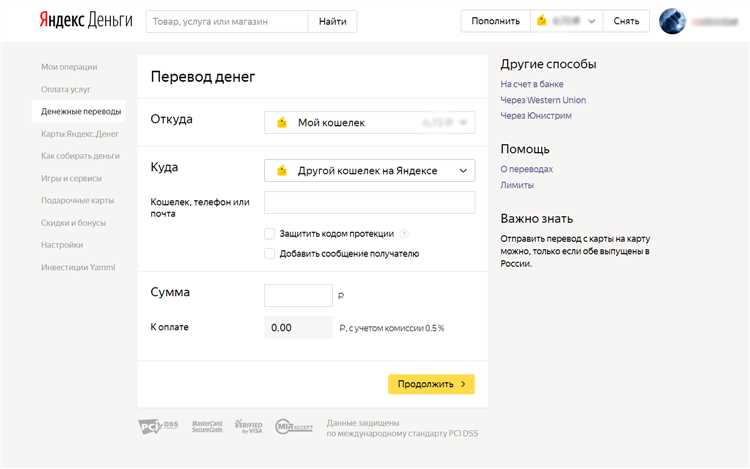
Task: Click the MIR Accept logo
Action: click(293, 427)
